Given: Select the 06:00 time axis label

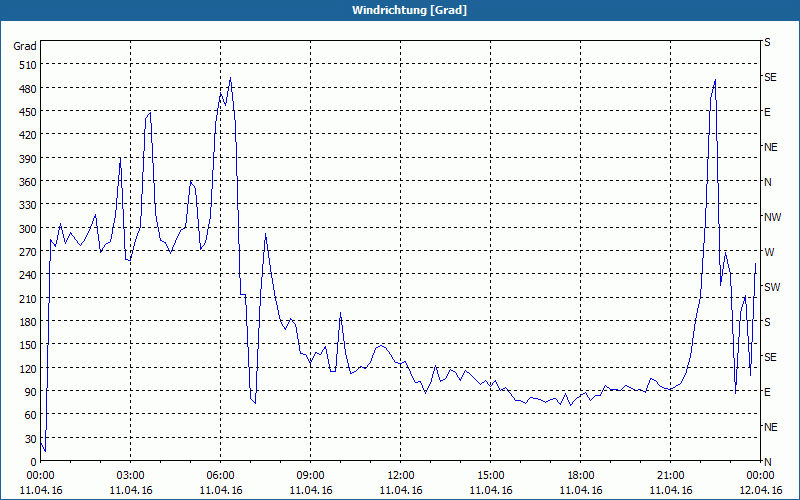Looking at the screenshot, I should [220, 476].
